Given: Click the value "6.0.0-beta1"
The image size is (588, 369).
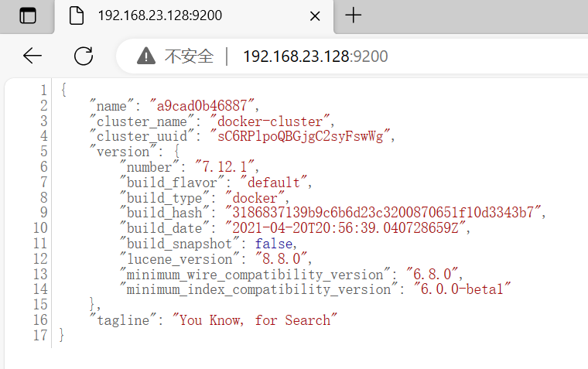Looking at the screenshot, I should [x=462, y=289].
